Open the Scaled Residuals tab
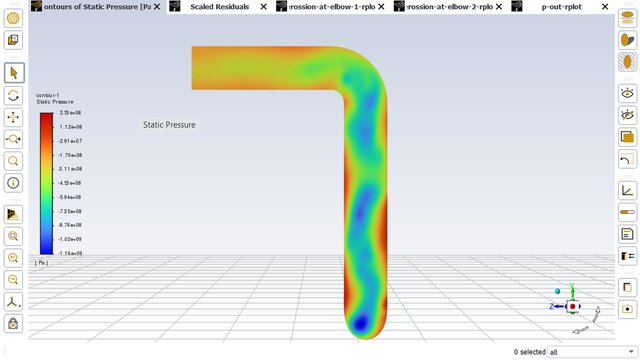This screenshot has height=362, width=640. pos(220,7)
